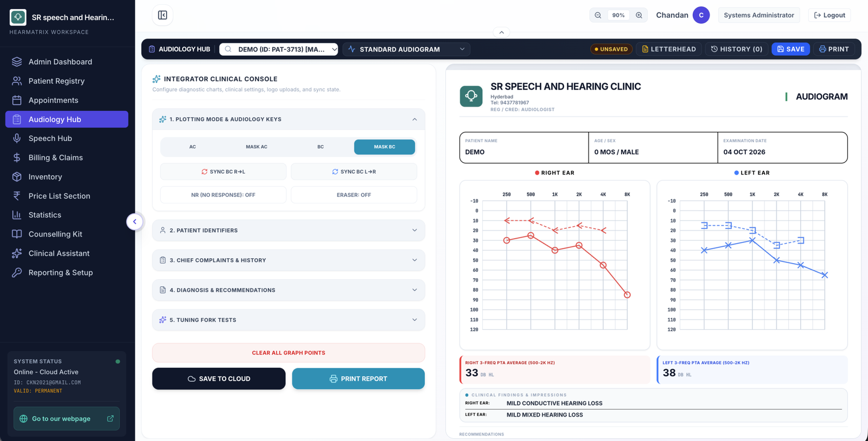Screen dimensions: 868x441
Task: Open the Counselling Kit
Action: coord(67,234)
